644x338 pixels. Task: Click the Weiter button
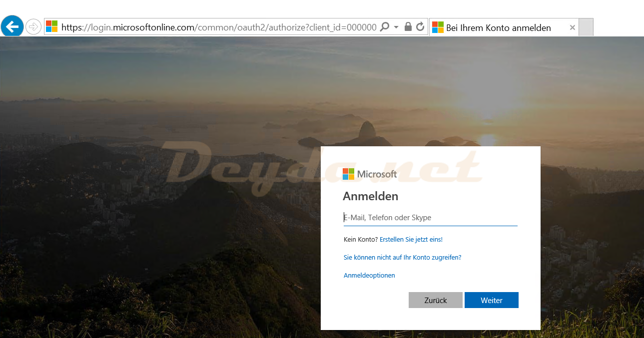[492, 300]
